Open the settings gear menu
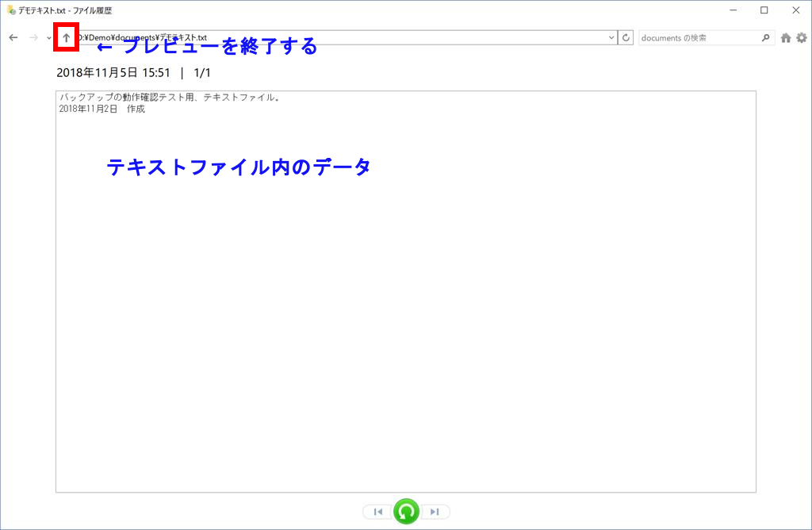812x530 pixels. tap(802, 37)
